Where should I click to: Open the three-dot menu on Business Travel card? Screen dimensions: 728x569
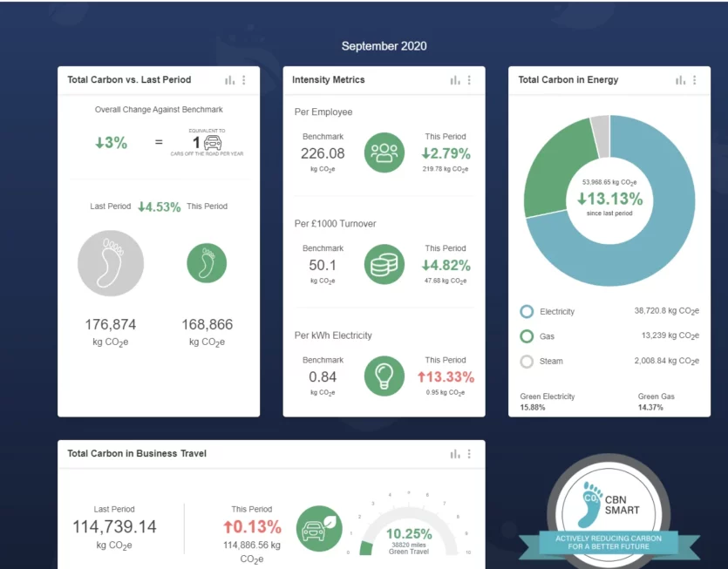point(469,454)
